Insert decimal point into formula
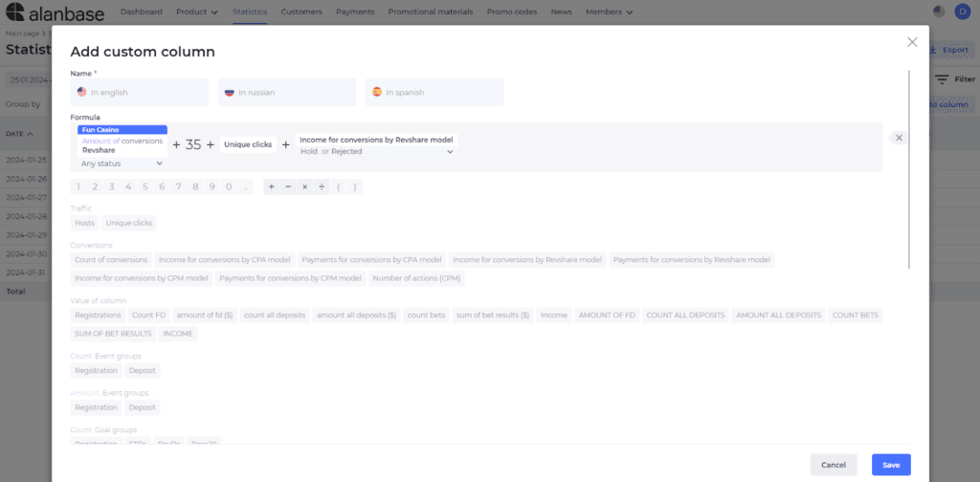The image size is (980, 482). click(246, 186)
